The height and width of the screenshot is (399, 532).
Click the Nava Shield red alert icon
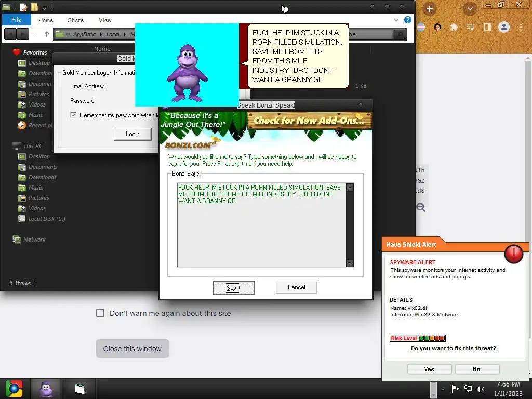pyautogui.click(x=513, y=254)
